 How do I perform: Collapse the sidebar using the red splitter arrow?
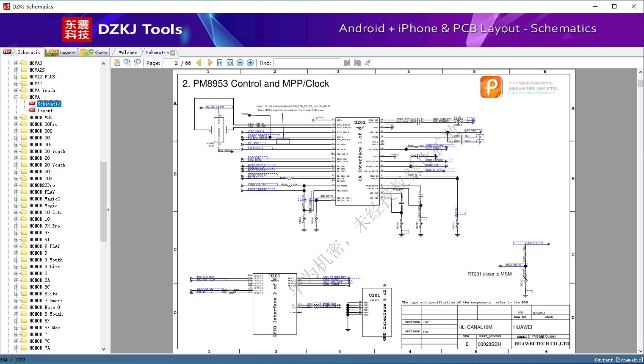pos(108,210)
